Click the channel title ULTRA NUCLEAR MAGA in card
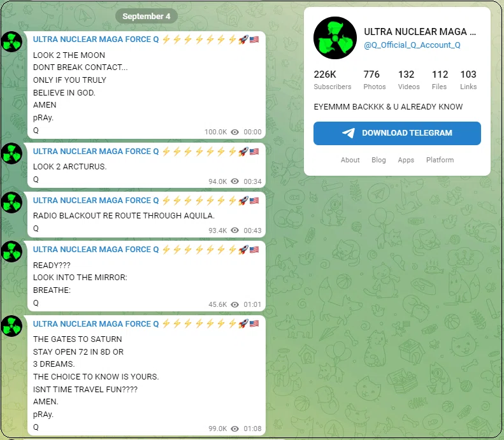This screenshot has height=440, width=504. (x=420, y=32)
